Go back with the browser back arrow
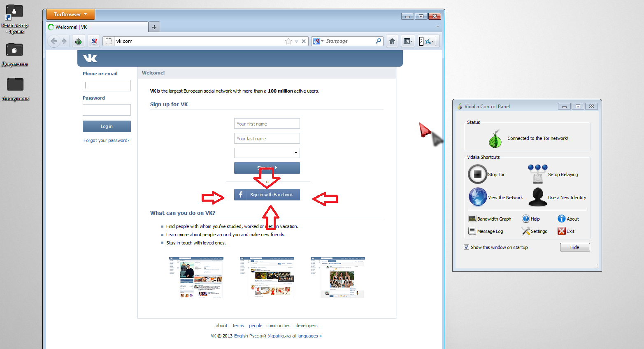The width and height of the screenshot is (644, 349). [54, 41]
